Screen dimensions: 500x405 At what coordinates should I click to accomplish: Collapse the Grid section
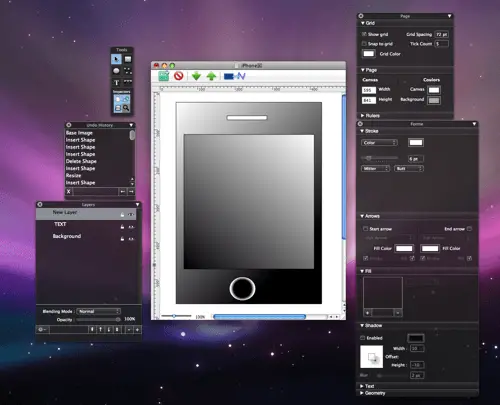(x=363, y=23)
